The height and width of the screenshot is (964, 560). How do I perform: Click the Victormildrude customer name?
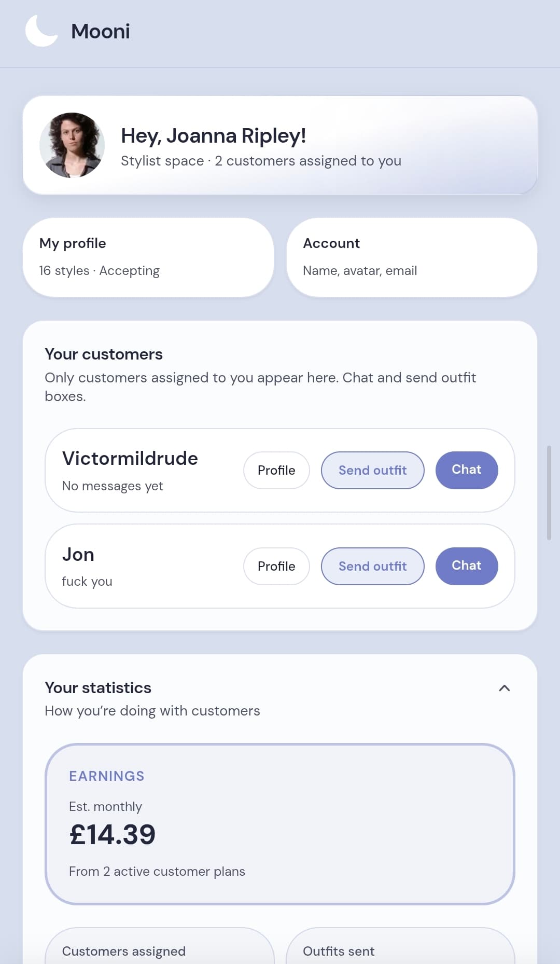click(130, 459)
